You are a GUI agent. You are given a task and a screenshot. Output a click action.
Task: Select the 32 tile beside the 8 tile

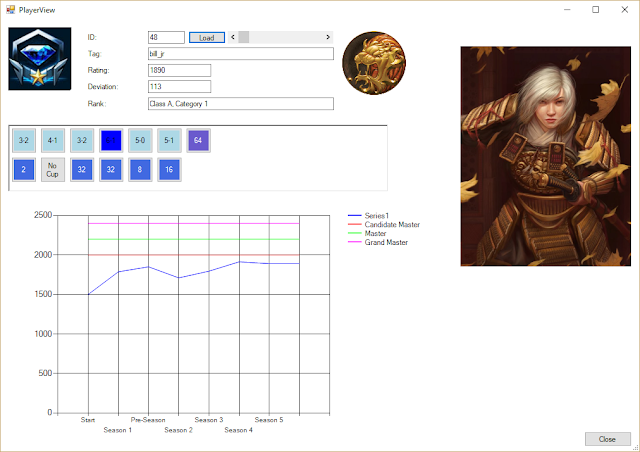tap(111, 169)
